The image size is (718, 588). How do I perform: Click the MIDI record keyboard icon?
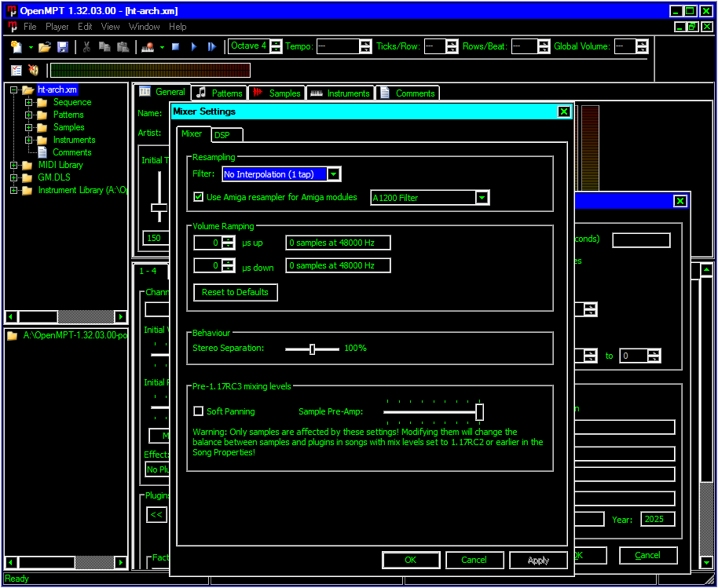(x=148, y=46)
